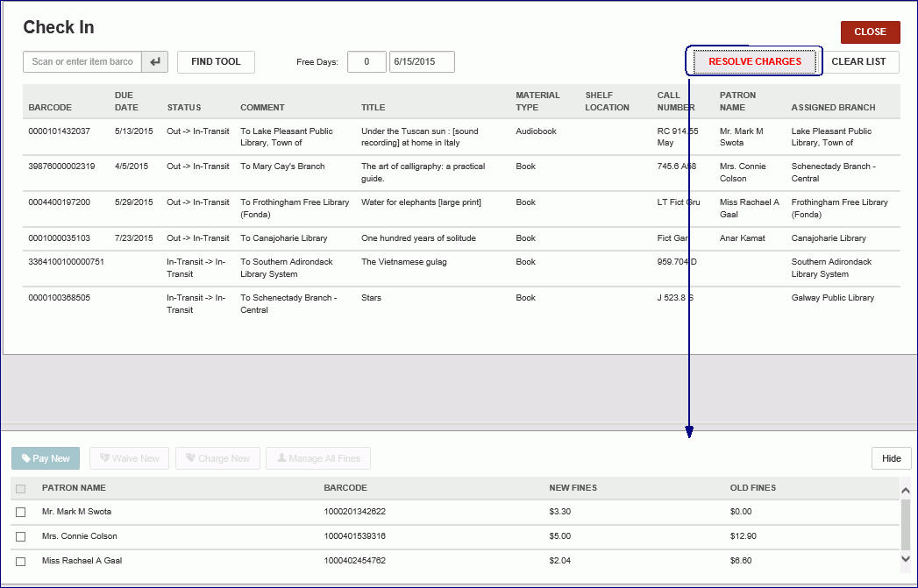Click the Charge New button
The image size is (918, 588).
point(217,458)
